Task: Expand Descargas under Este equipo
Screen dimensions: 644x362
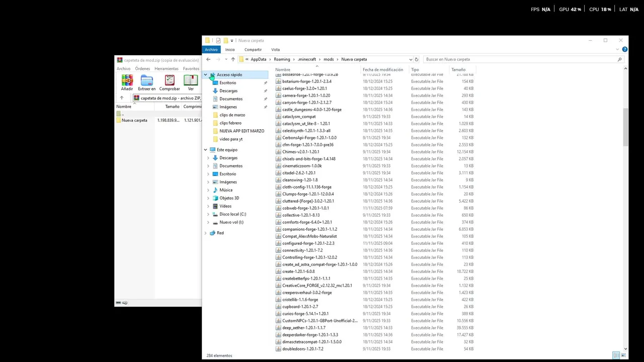Action: click(208, 158)
